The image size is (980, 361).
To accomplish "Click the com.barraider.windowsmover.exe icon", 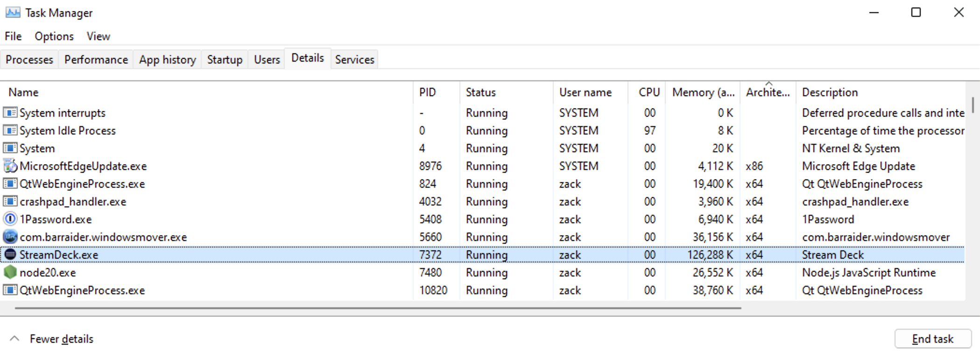I will pyautogui.click(x=10, y=237).
